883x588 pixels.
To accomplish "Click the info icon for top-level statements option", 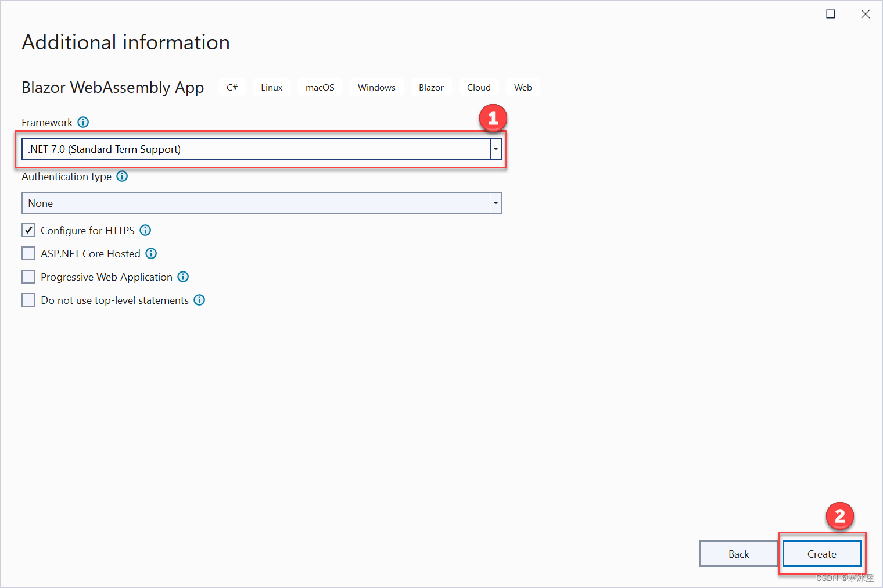I will (199, 300).
